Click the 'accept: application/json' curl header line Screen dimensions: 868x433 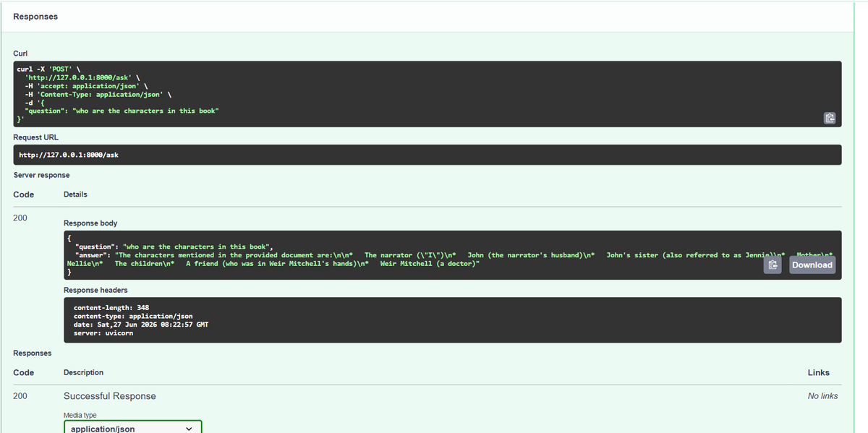point(86,86)
